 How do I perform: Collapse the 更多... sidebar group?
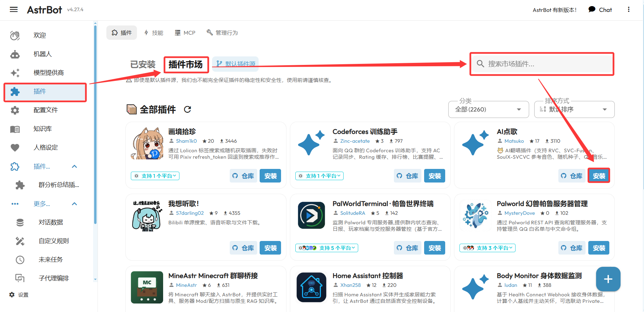[45, 204]
